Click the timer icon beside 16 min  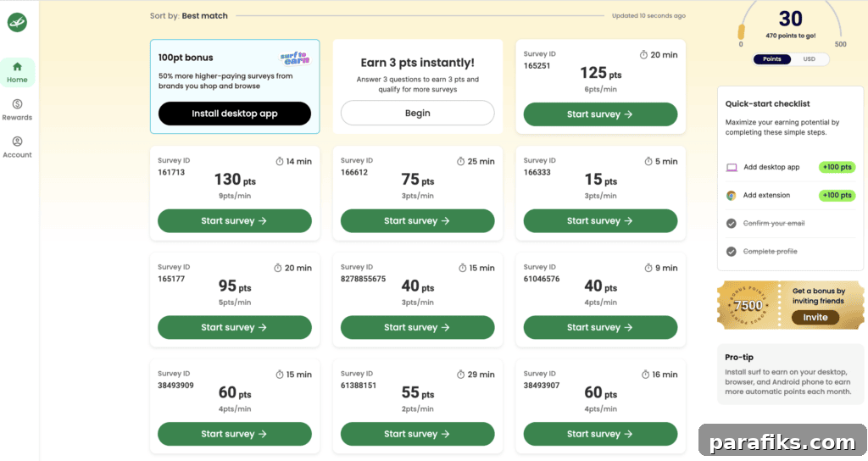(645, 375)
